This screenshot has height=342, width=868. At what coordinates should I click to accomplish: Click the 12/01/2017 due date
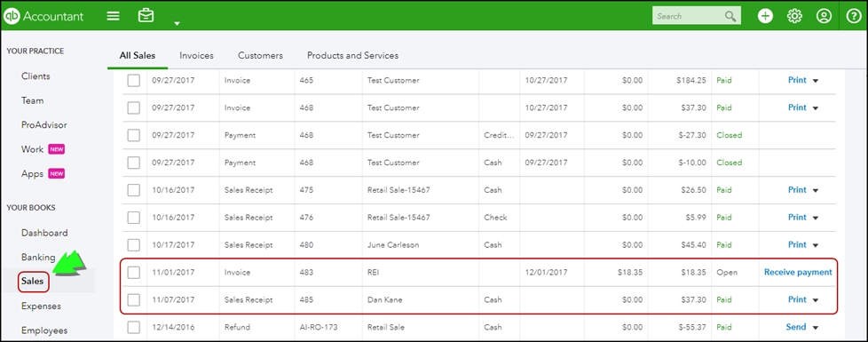click(546, 273)
